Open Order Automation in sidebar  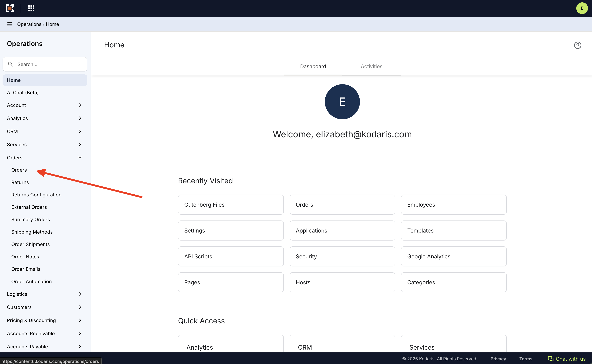(x=32, y=282)
